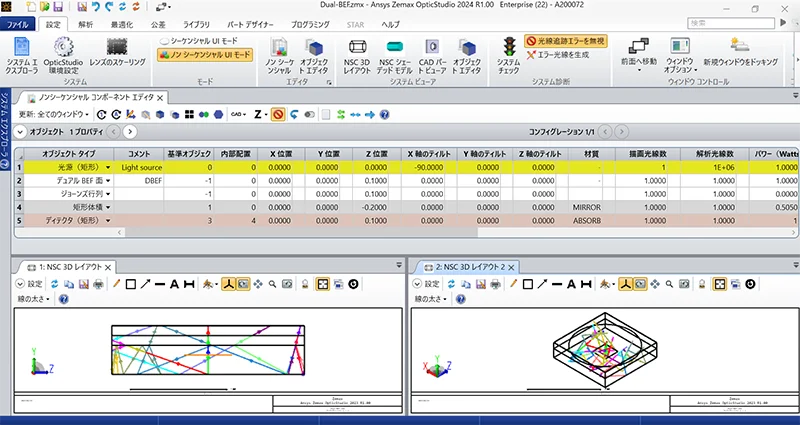Open OpticStudio preferences gear icon
This screenshot has height=425, width=800.
(63, 56)
